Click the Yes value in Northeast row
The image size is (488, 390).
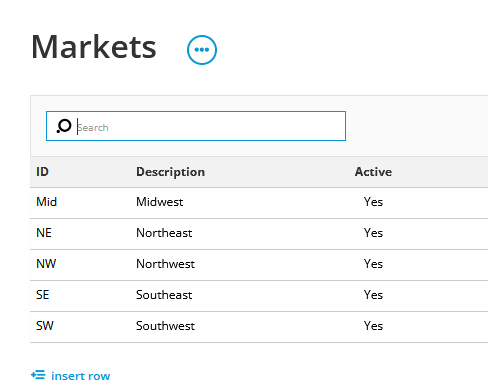coord(373,233)
